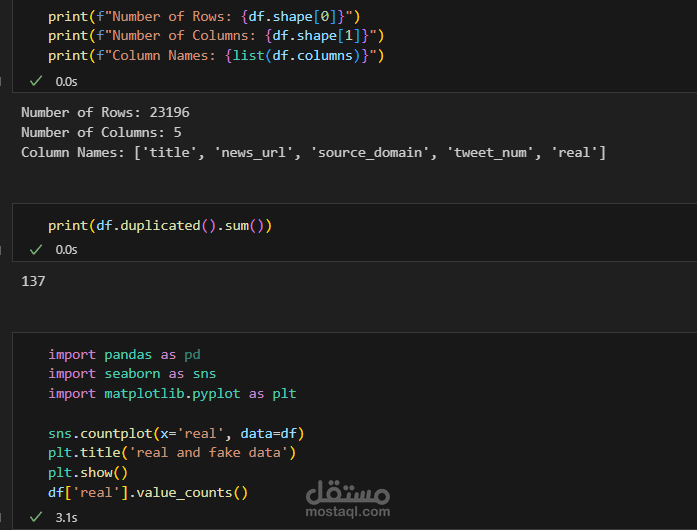
Task: Click the output line 'Number of Rows: 23196'
Action: tap(105, 112)
